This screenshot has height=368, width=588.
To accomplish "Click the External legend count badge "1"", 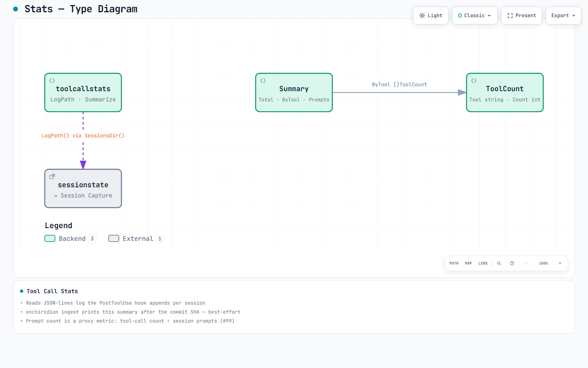I will (x=160, y=239).
